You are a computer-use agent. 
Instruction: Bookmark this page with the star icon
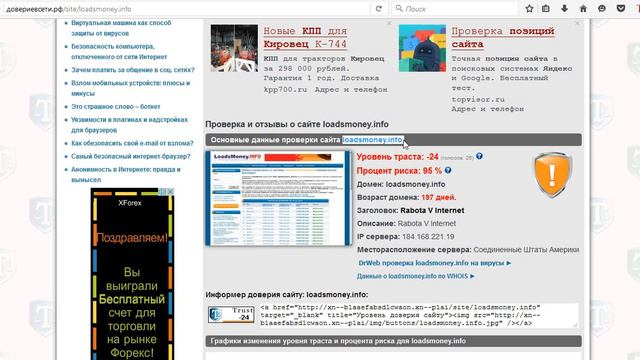529,9
